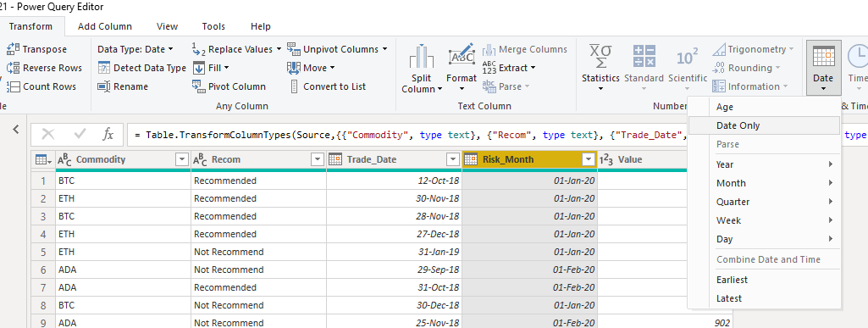This screenshot has height=328, width=868.
Task: Click the Time clock icon
Action: [x=858, y=57]
